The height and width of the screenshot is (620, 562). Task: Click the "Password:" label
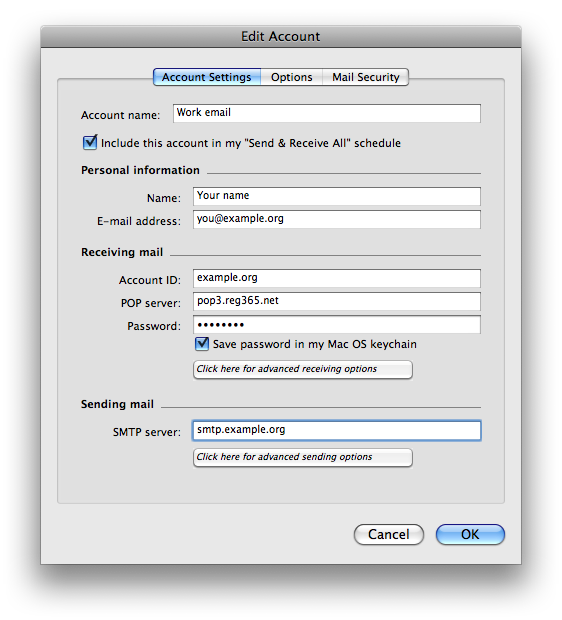coord(154,326)
